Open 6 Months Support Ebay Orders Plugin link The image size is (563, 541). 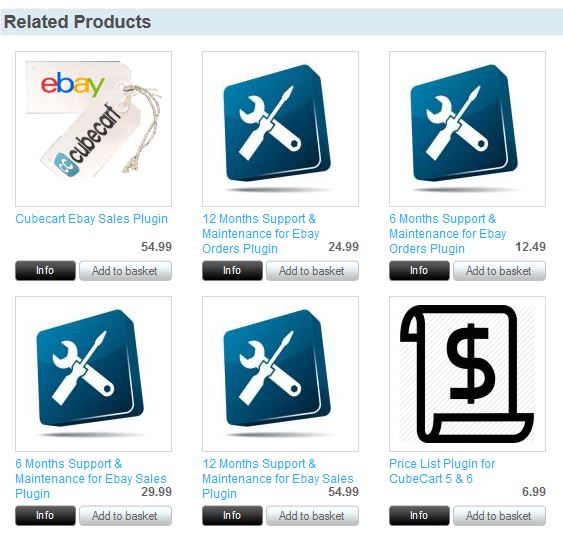tap(448, 233)
